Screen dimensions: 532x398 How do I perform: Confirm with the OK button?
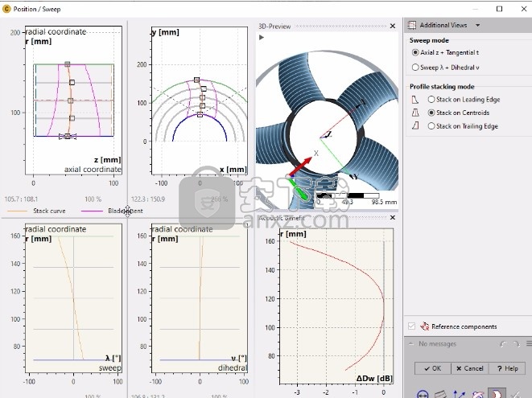pos(432,368)
